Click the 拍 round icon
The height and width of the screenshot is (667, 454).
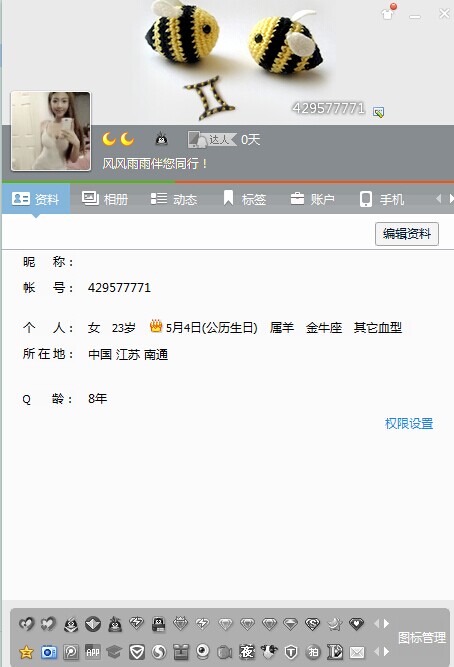pyautogui.click(x=313, y=652)
